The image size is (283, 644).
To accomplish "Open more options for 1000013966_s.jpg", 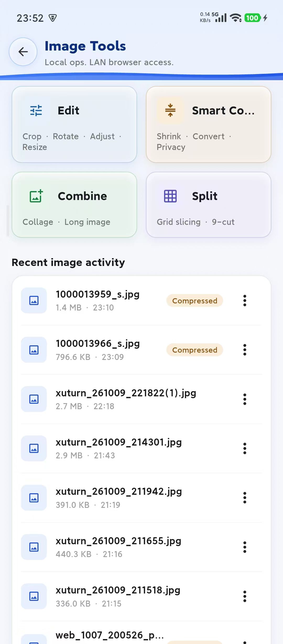I will [x=245, y=350].
